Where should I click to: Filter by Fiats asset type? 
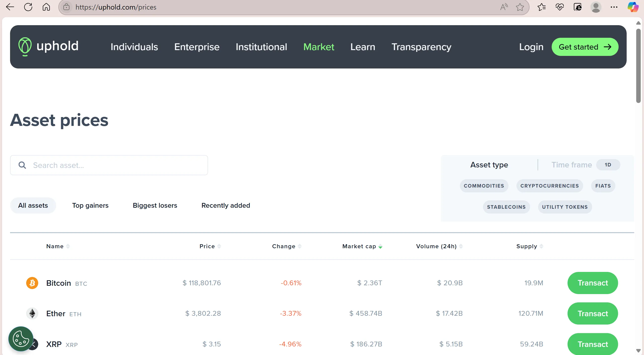pos(603,186)
